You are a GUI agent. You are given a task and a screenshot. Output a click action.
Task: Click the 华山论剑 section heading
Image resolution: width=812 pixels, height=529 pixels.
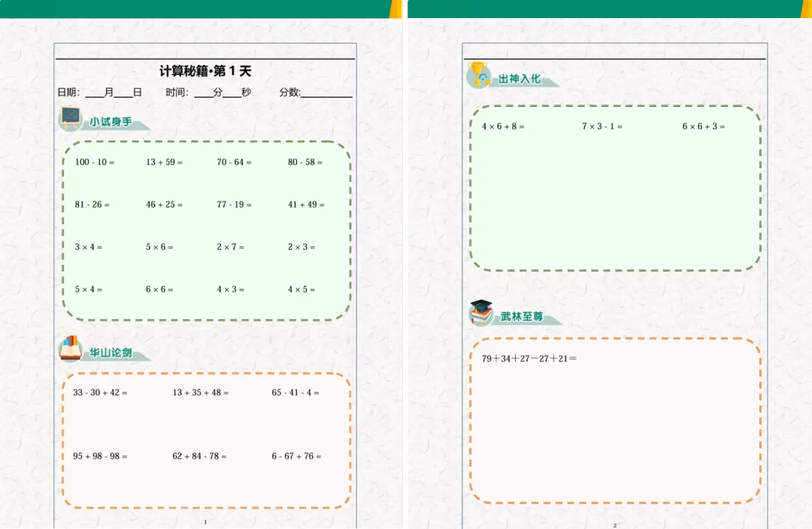click(111, 353)
